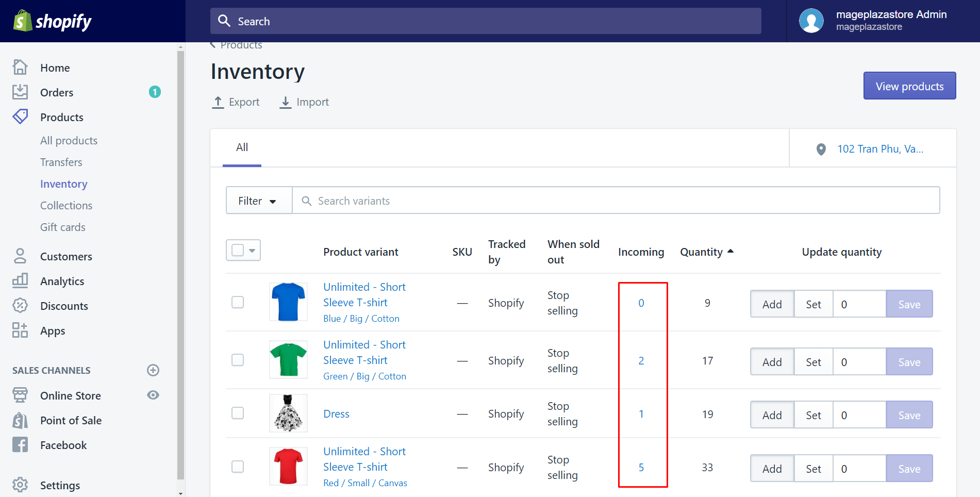Open the Facebook channel icon
This screenshot has width=980, height=497.
pos(20,445)
